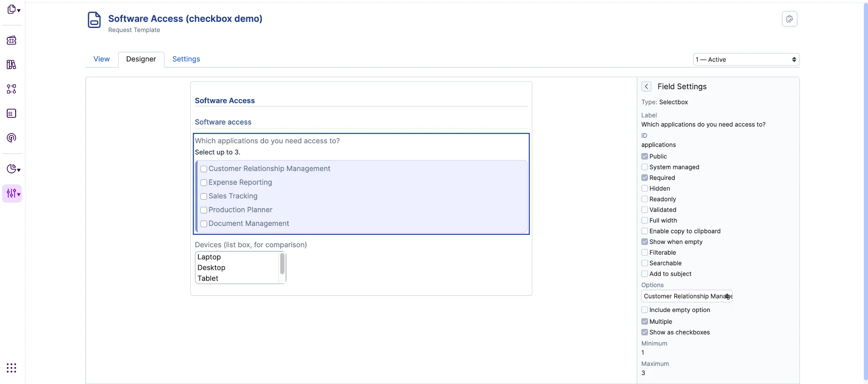Viewport: 868px width, 384px height.
Task: Open the workflow nodes icon in sidebar
Action: click(11, 89)
